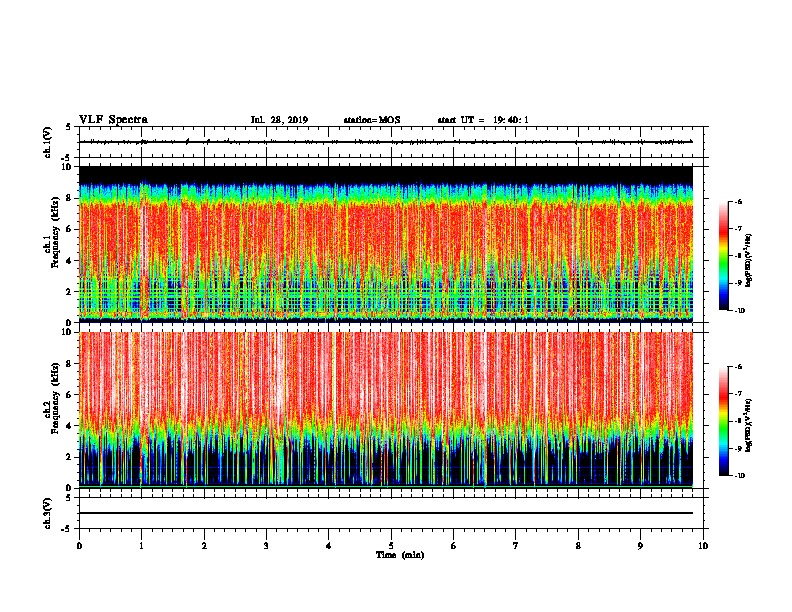Click inside the ch.1 spectrogram panel
This screenshot has width=792, height=612.
(x=386, y=244)
